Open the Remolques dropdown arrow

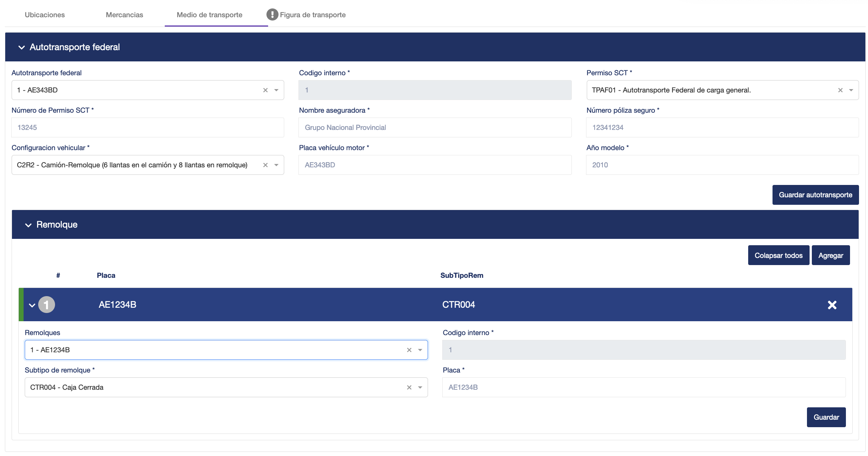pyautogui.click(x=420, y=350)
